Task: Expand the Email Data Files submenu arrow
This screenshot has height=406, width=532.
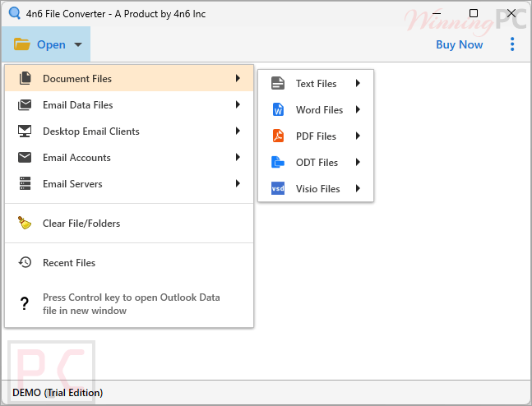Action: 238,105
